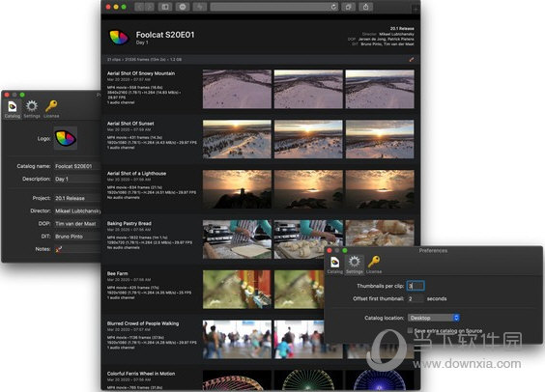Click the round icon left of the lightning icon
545x392 pixels.
pos(183,7)
